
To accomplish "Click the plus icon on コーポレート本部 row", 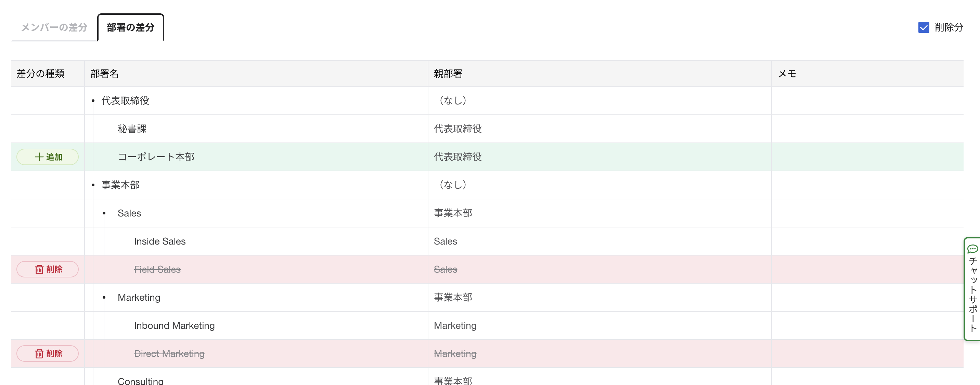I will click(x=39, y=157).
